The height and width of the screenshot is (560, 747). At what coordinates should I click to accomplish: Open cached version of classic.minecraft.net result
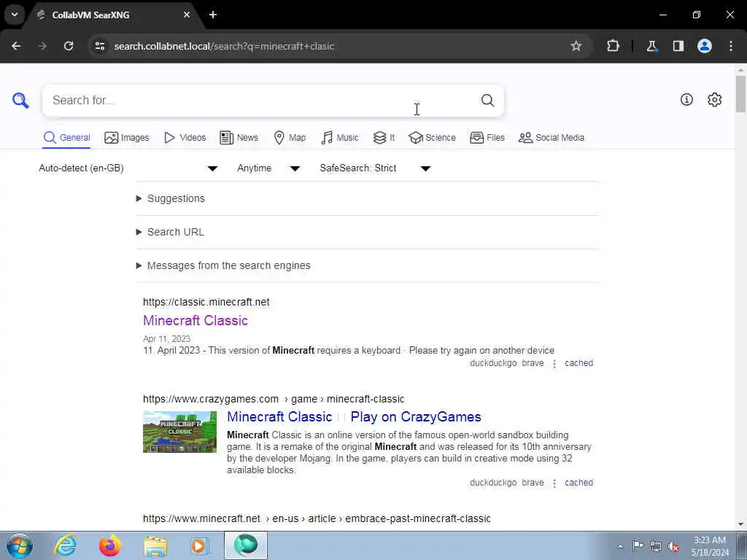click(x=578, y=363)
